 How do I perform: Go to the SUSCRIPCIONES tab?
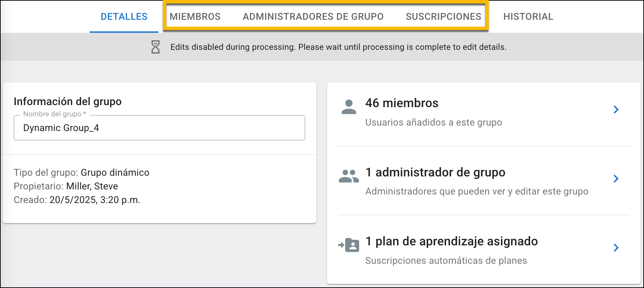click(x=443, y=16)
